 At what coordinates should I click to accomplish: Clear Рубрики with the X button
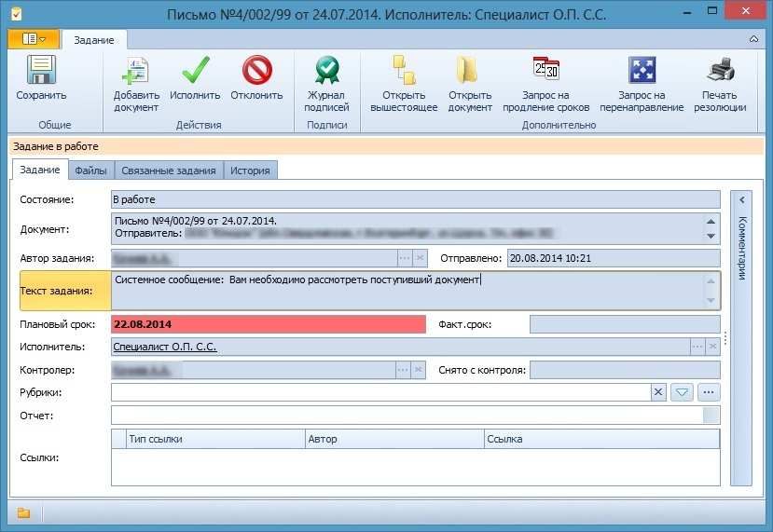(x=658, y=392)
